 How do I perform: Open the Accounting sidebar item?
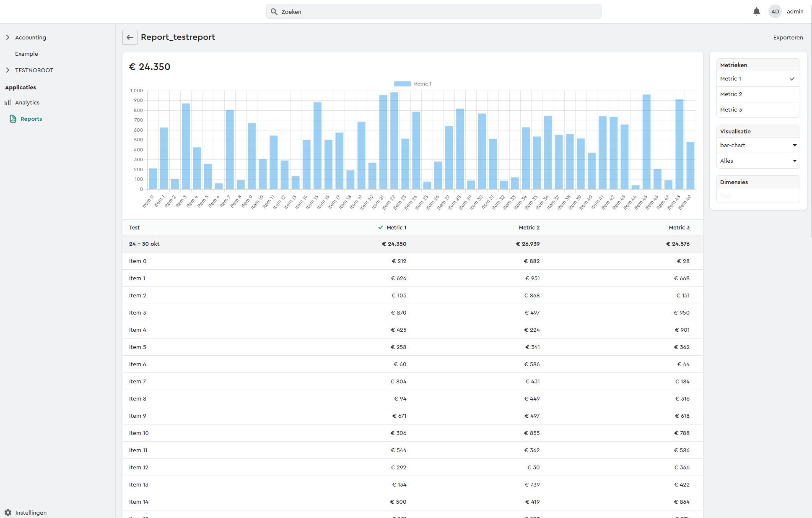click(x=31, y=37)
